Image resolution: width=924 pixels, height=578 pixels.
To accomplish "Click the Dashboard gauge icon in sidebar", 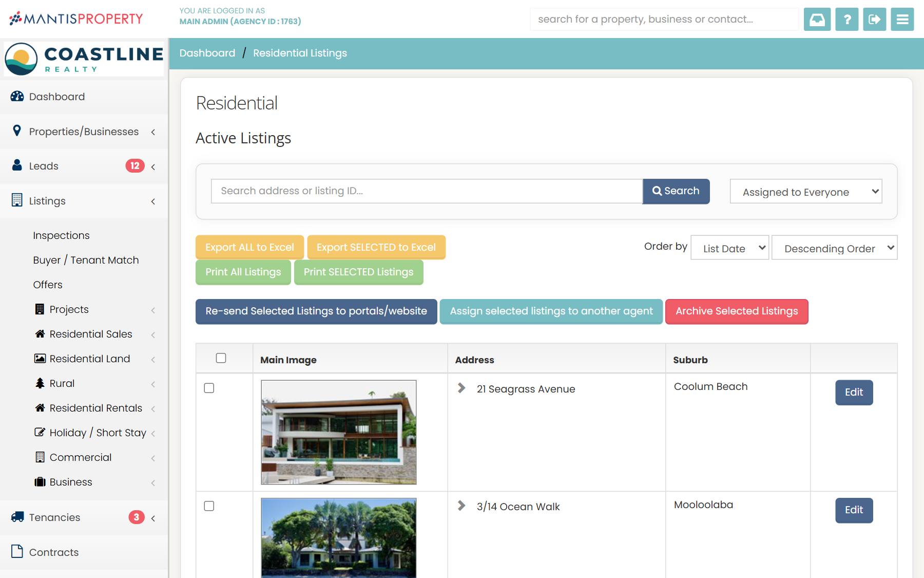I will click(17, 96).
